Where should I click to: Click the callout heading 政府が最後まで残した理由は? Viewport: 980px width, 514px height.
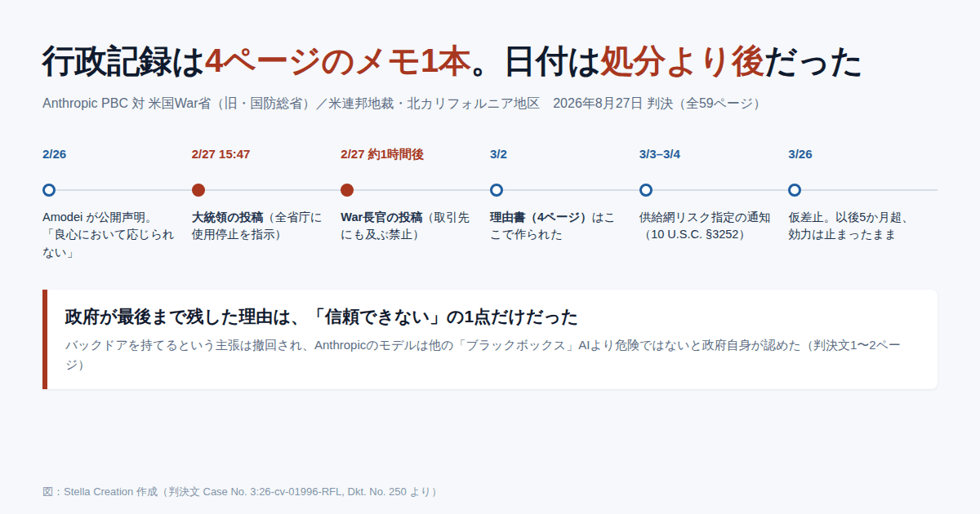tap(321, 317)
